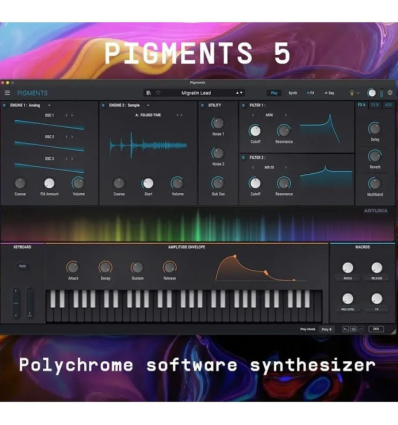Open the 100% zoom size menu
Viewport: 398px width, 425px height.
tap(376, 329)
